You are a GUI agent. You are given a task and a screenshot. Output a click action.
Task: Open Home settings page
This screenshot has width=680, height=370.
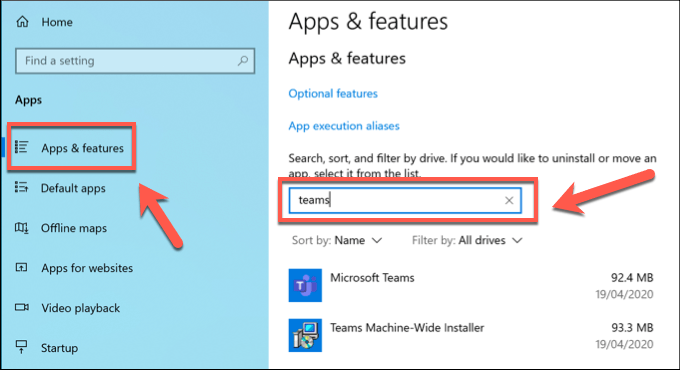57,22
